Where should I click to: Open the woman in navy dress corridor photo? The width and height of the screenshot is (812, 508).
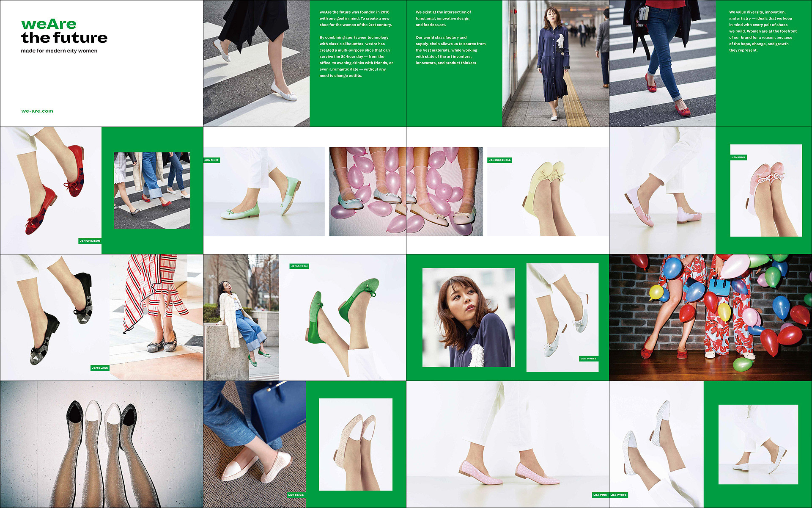(556, 63)
